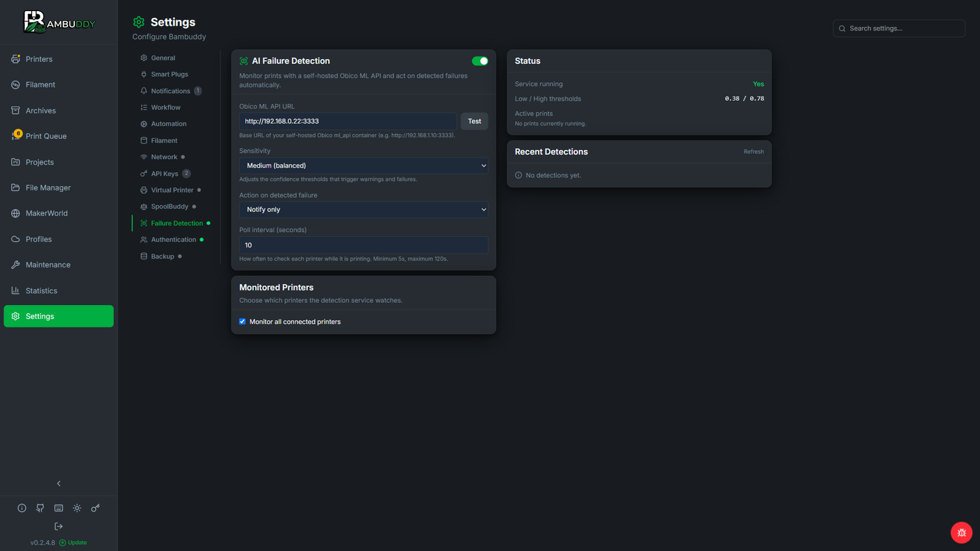Click the Statistics bar chart icon
This screenshot has height=551, width=980.
coord(15,290)
